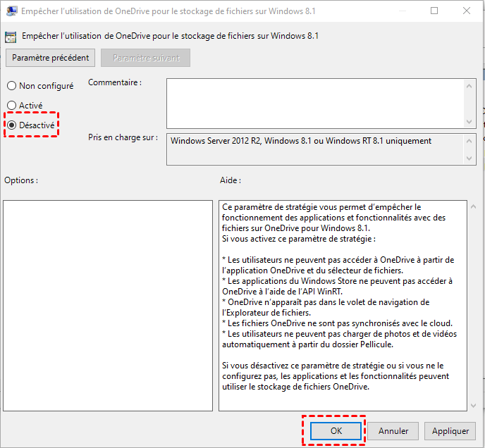Screen dimensions: 485x448
Task: Click inside the Commentaire text box
Action: click(315, 104)
